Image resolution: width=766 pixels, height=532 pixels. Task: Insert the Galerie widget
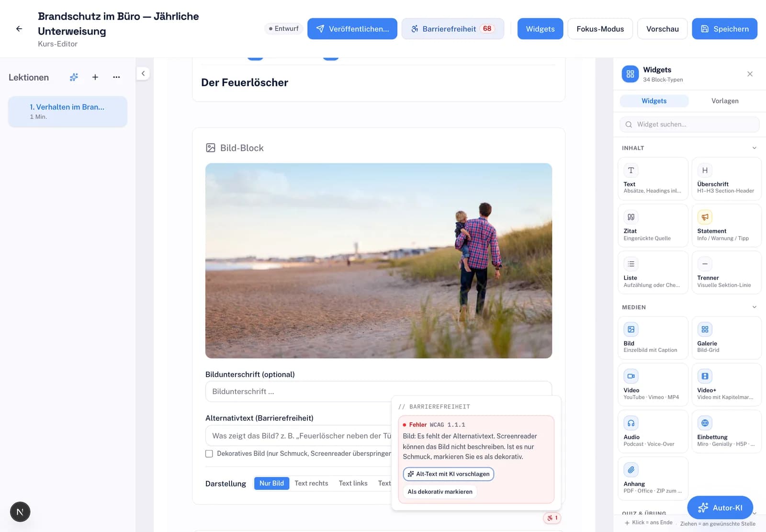pos(726,338)
